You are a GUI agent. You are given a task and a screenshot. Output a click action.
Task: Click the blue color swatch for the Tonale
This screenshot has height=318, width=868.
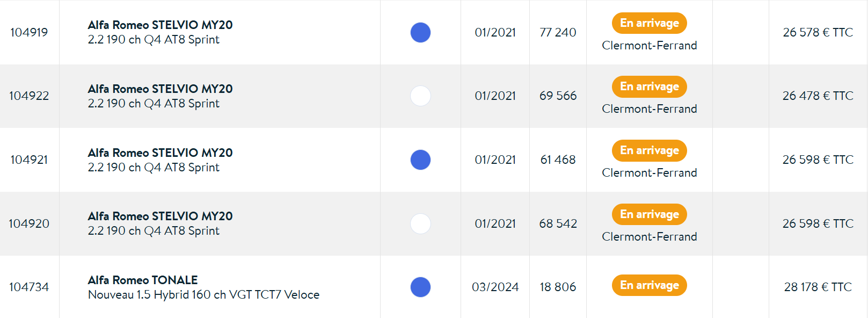[x=420, y=287]
